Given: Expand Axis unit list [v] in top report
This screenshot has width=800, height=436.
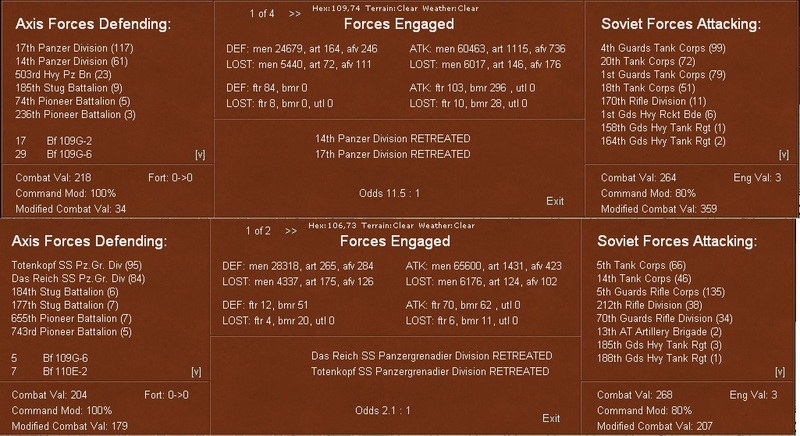Looking at the screenshot, I should click(x=200, y=155).
